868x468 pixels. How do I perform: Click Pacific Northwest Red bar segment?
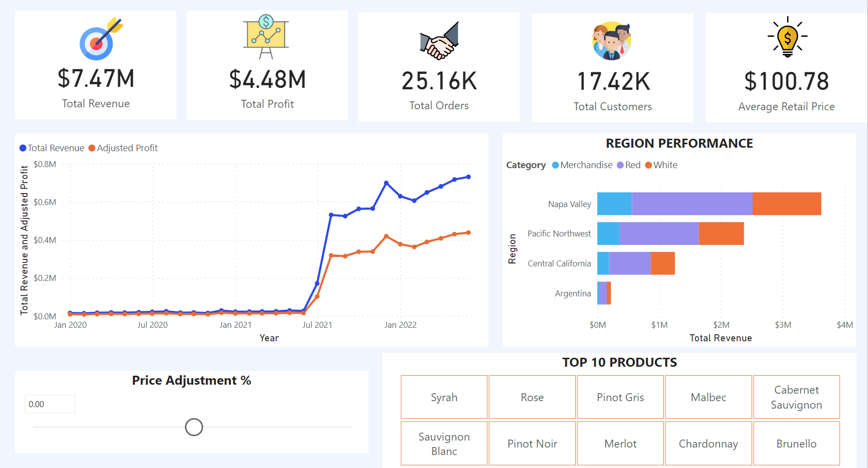pyautogui.click(x=659, y=234)
